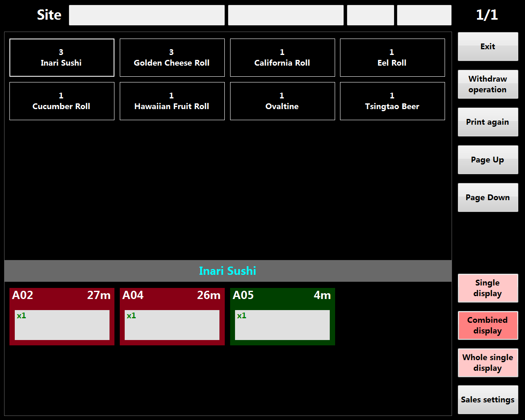Screen dimensions: 525x420
Task: Click the Withdraw operation button
Action: (x=488, y=84)
